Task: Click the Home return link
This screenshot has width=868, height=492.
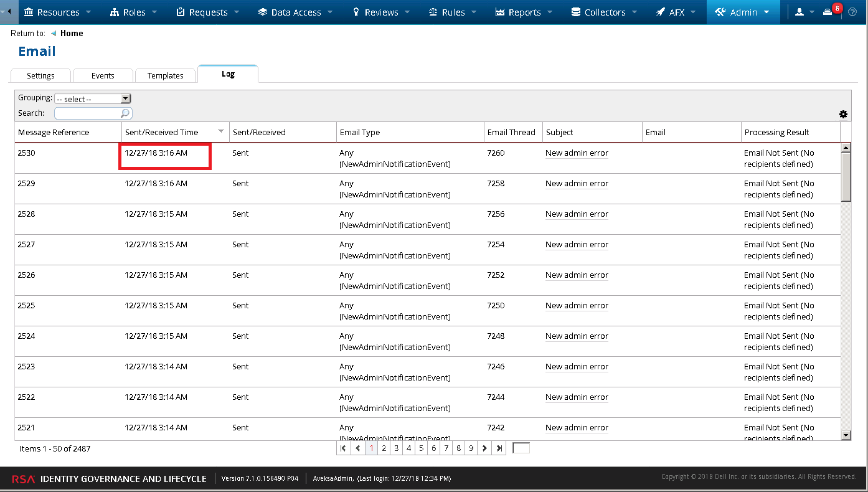Action: click(x=72, y=33)
